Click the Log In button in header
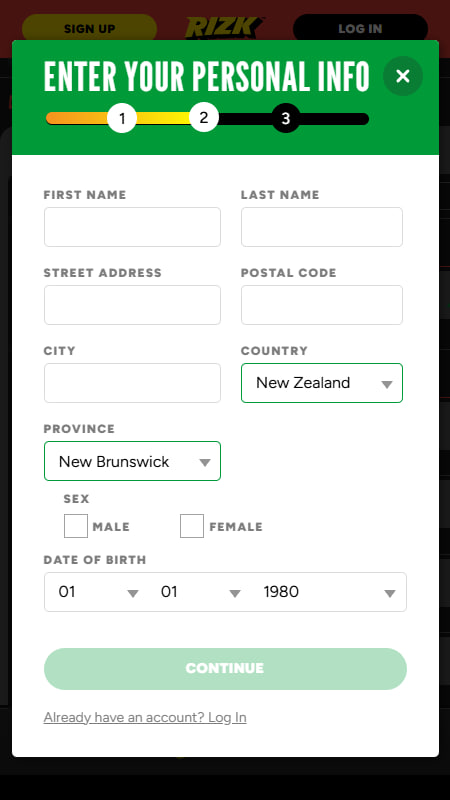The image size is (450, 800). click(360, 29)
